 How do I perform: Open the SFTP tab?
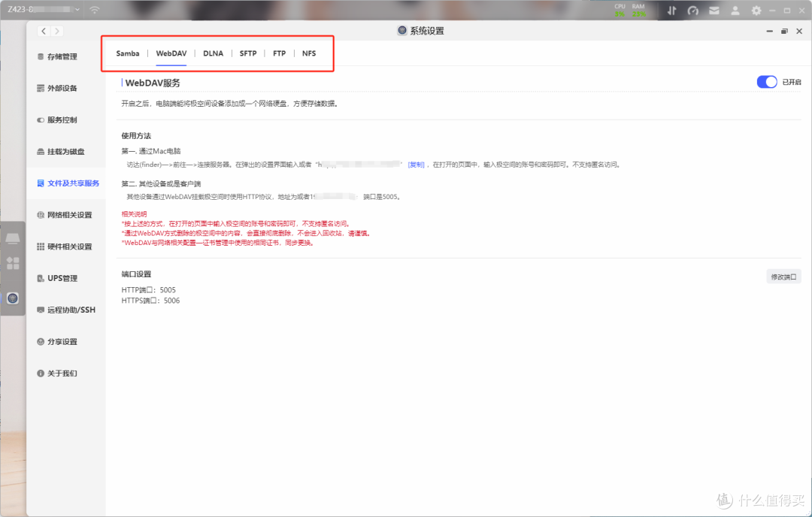[x=248, y=53]
